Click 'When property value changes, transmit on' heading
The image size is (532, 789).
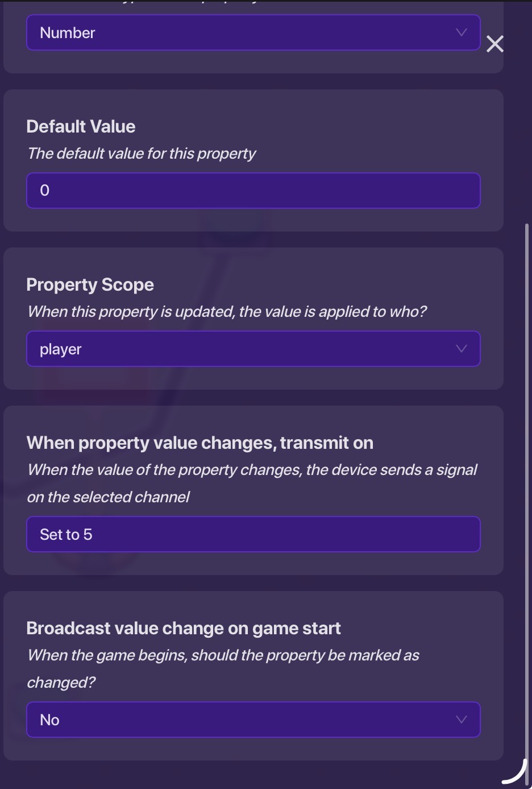tap(199, 443)
